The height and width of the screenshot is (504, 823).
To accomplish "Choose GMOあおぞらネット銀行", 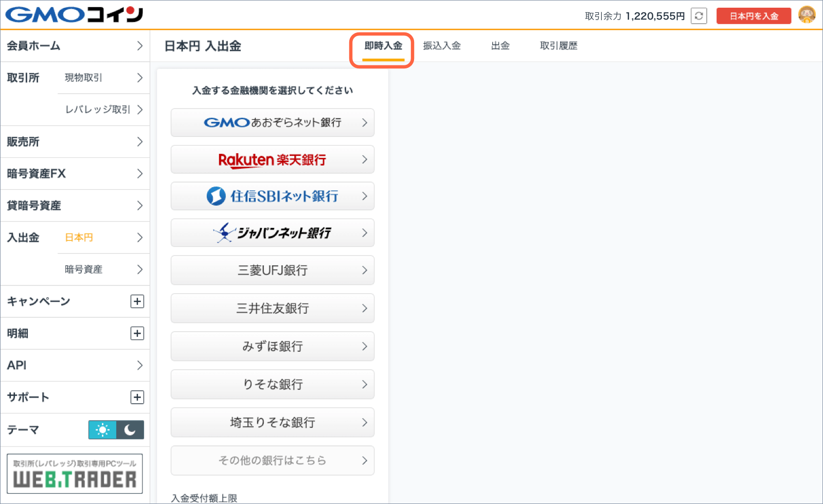I will click(273, 122).
